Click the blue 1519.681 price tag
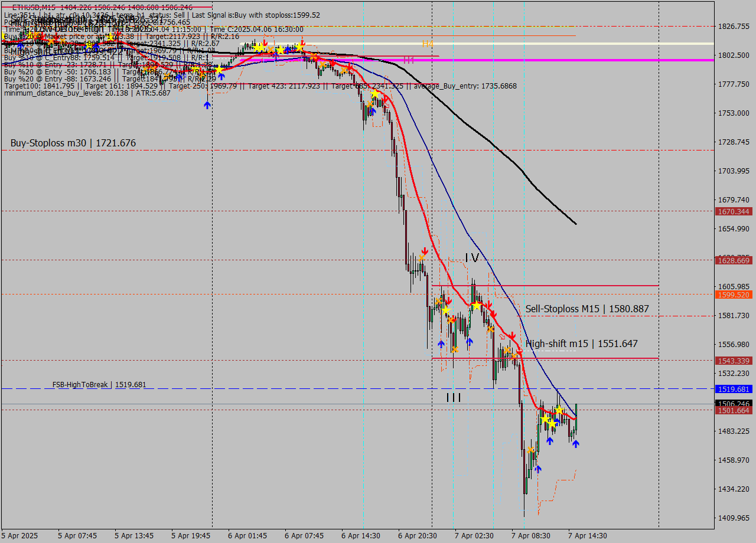This screenshot has height=543, width=756. click(x=733, y=389)
